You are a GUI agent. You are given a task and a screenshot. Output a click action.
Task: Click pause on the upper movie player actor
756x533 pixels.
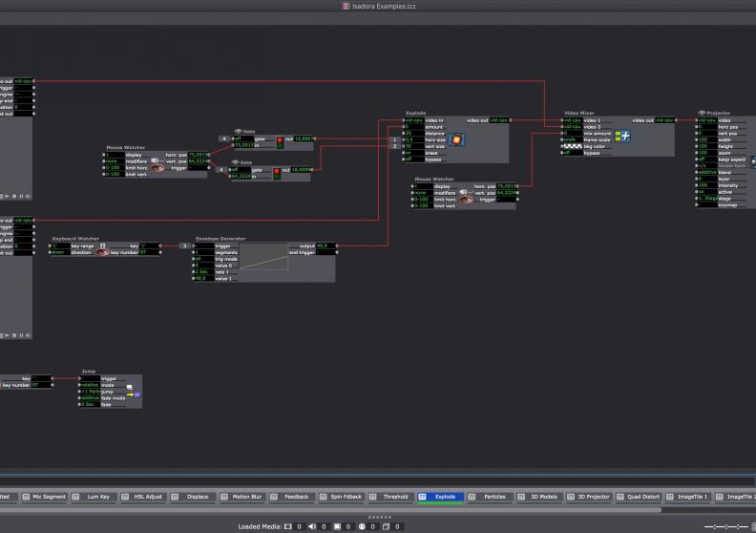click(21, 197)
